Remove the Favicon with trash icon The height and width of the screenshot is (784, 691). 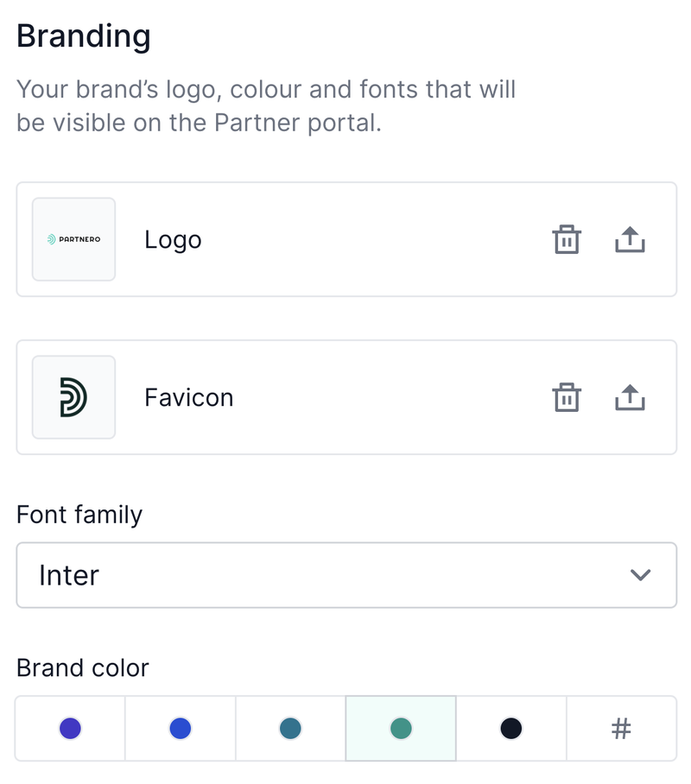[x=567, y=398]
